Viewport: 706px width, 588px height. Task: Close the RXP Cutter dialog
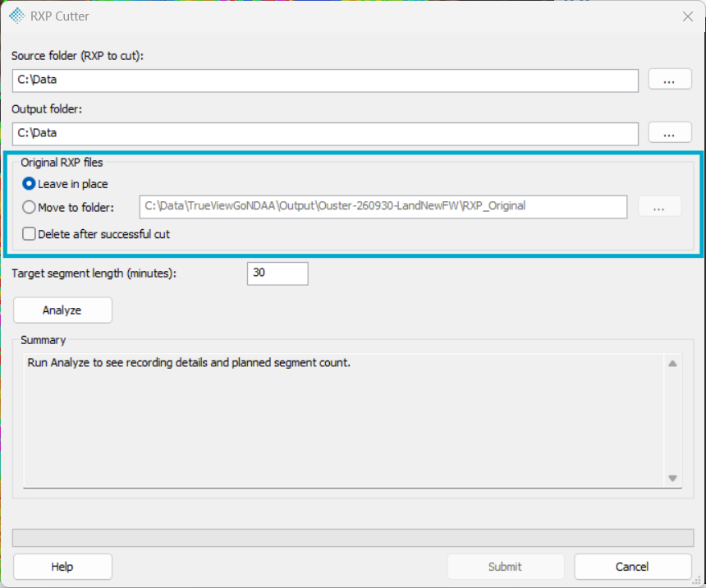pos(688,16)
